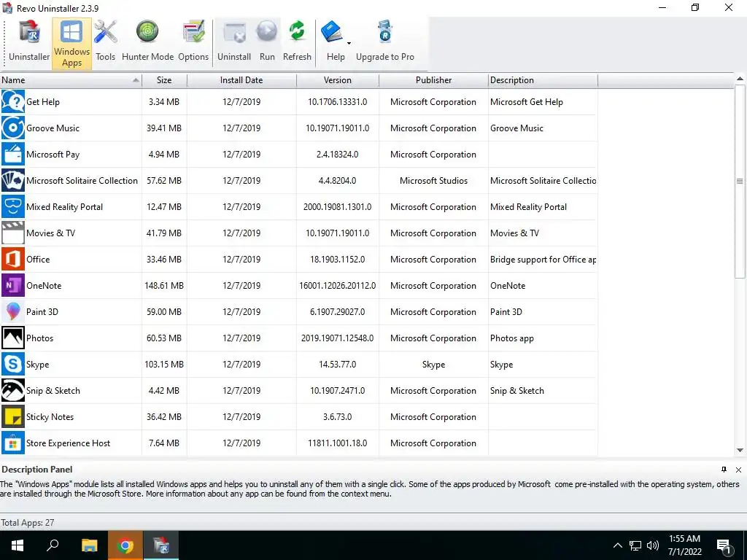The image size is (747, 560).
Task: Click the scroll down arrow of list
Action: point(740,450)
